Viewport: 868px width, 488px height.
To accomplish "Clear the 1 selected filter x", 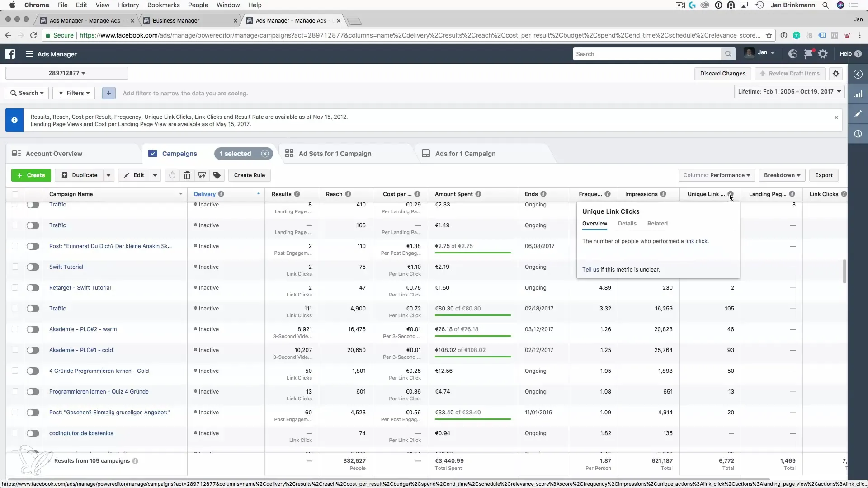I will (265, 154).
